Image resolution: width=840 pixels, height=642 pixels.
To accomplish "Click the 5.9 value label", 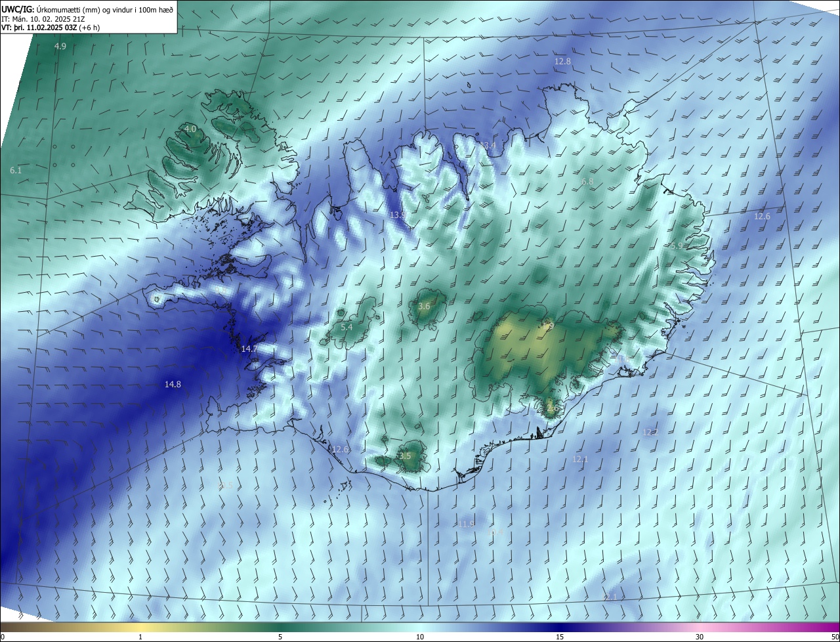I will click(x=677, y=245).
